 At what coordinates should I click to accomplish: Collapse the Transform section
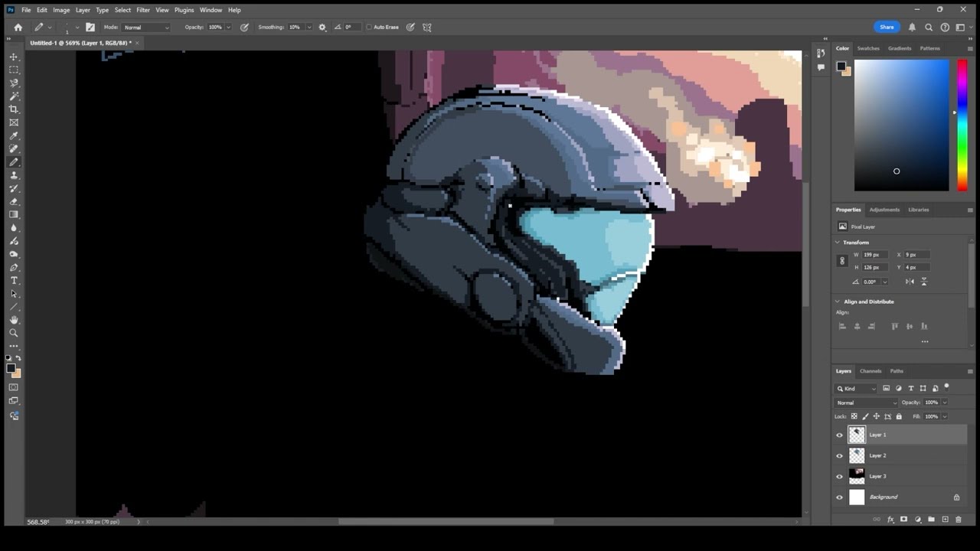(x=838, y=243)
